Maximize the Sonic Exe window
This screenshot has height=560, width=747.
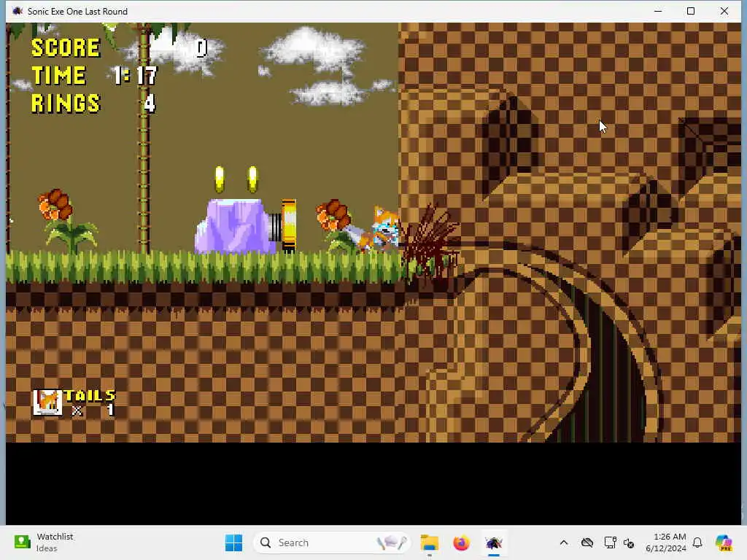tap(691, 11)
